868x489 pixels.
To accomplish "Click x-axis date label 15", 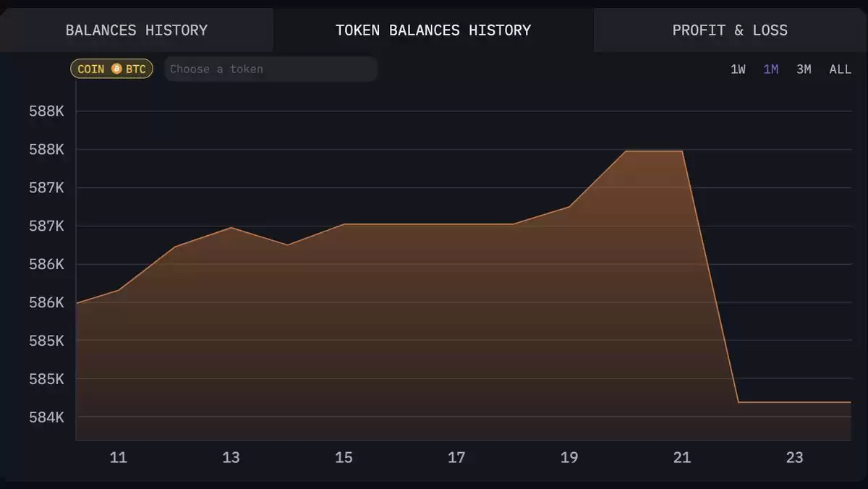I will [344, 457].
